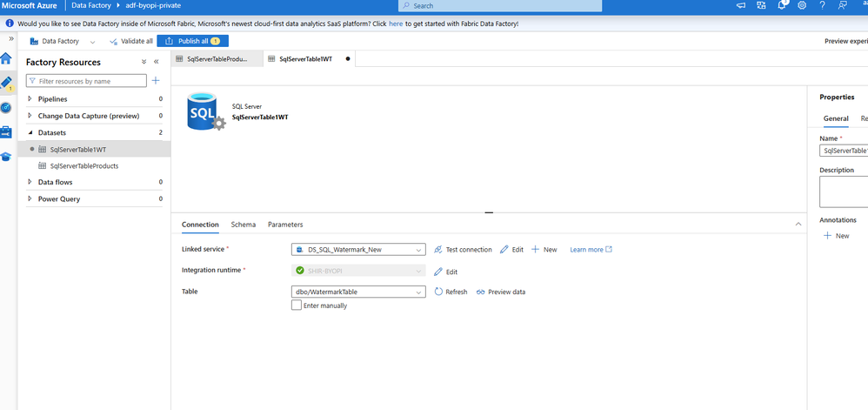Viewport: 868px width, 410px height.
Task: Expand the Power Query group
Action: point(30,198)
